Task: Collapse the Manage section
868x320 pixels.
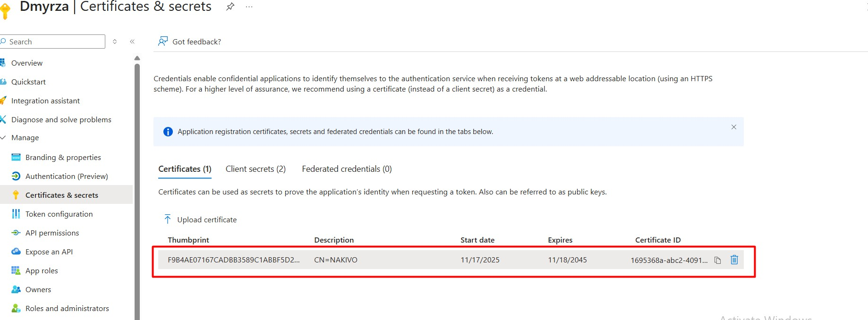Action: (x=4, y=138)
